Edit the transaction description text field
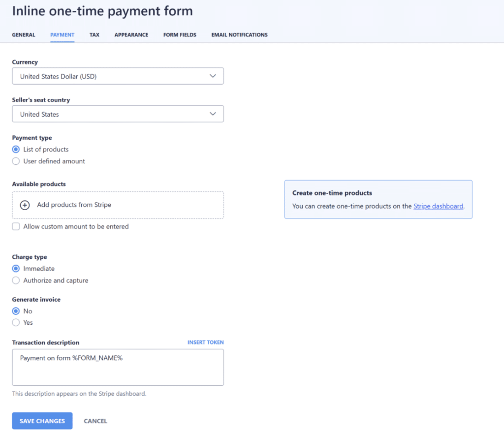This screenshot has height=435, width=504. tap(118, 367)
